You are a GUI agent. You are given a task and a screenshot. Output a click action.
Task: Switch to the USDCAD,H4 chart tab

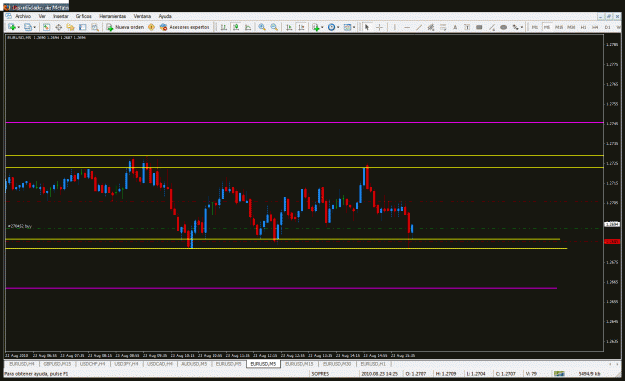[160, 364]
